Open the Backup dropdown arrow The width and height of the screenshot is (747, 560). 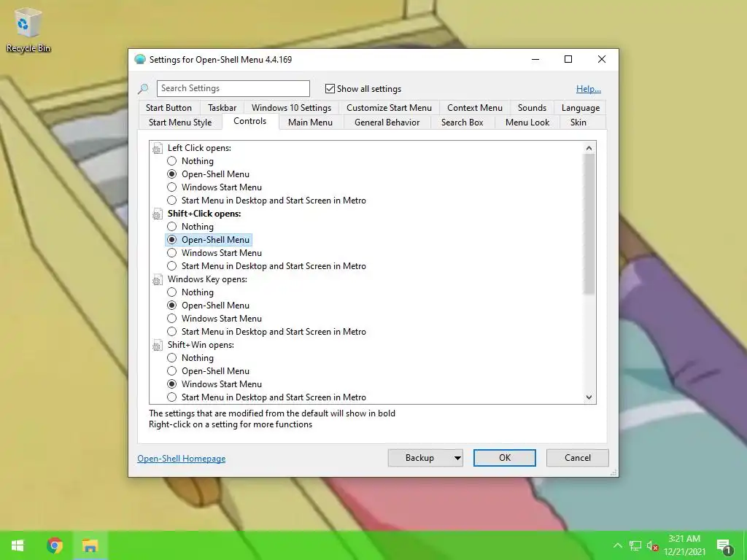click(457, 458)
